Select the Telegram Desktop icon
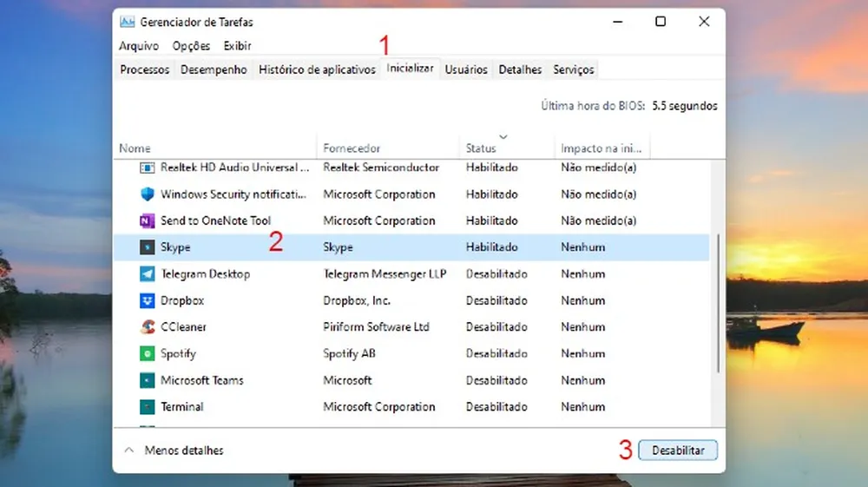 147,274
